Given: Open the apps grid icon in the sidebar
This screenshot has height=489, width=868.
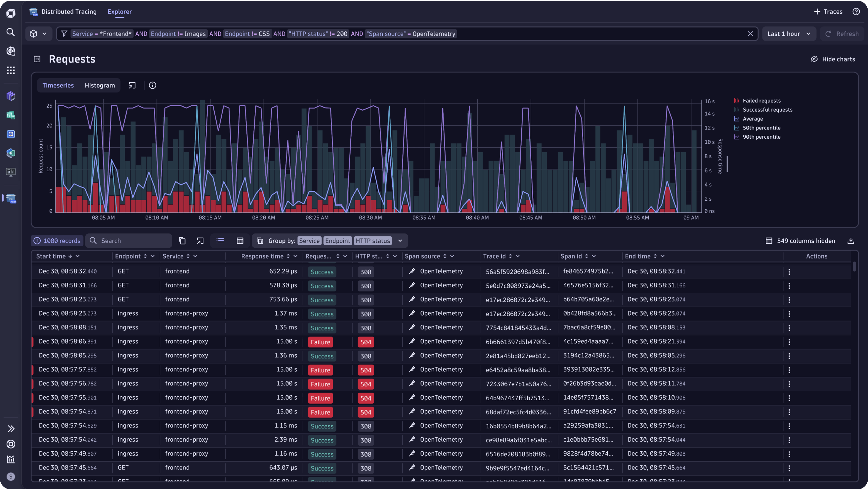Looking at the screenshot, I should click(11, 70).
